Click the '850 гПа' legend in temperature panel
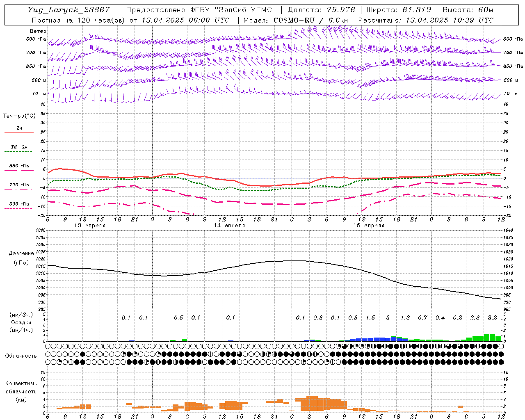Viewport: 525px width, 420px height. pos(19,166)
